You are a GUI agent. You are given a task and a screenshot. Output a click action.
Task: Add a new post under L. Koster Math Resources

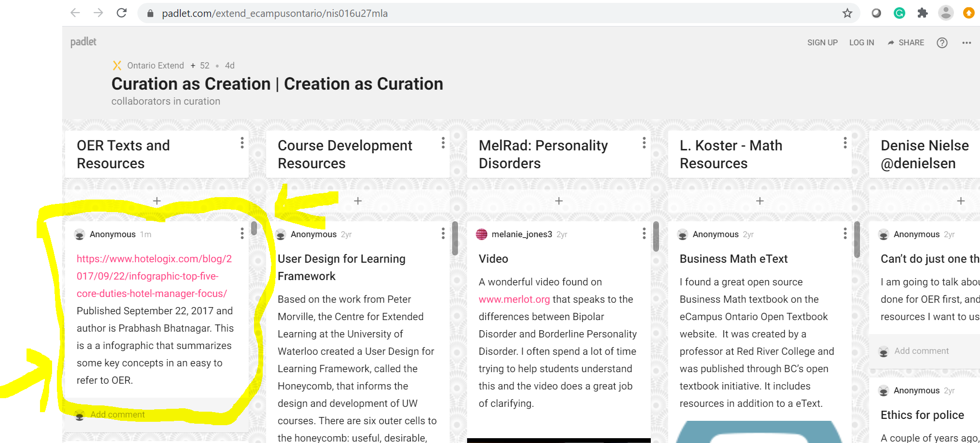pyautogui.click(x=759, y=201)
